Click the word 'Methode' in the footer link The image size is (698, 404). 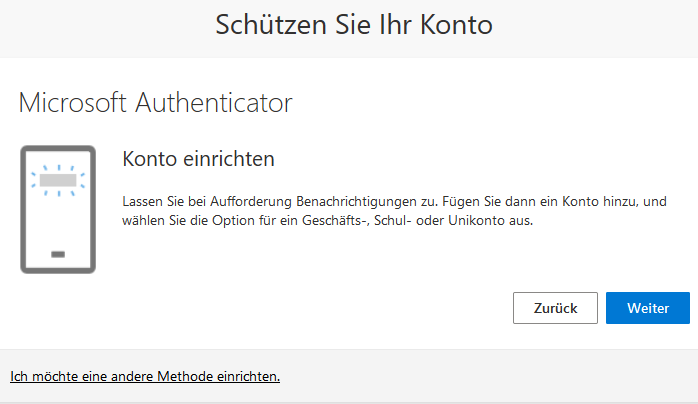coord(185,376)
